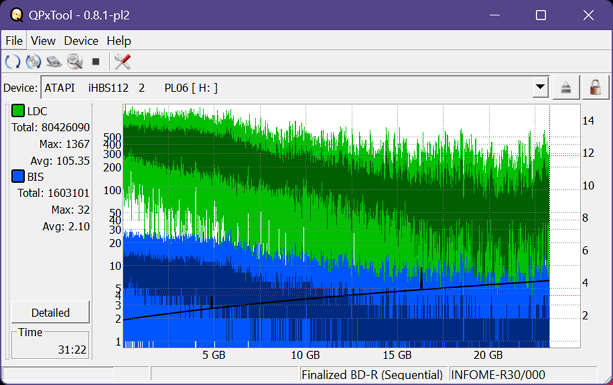Toggle the drive lock padlock button
The image size is (613, 385).
click(x=595, y=88)
